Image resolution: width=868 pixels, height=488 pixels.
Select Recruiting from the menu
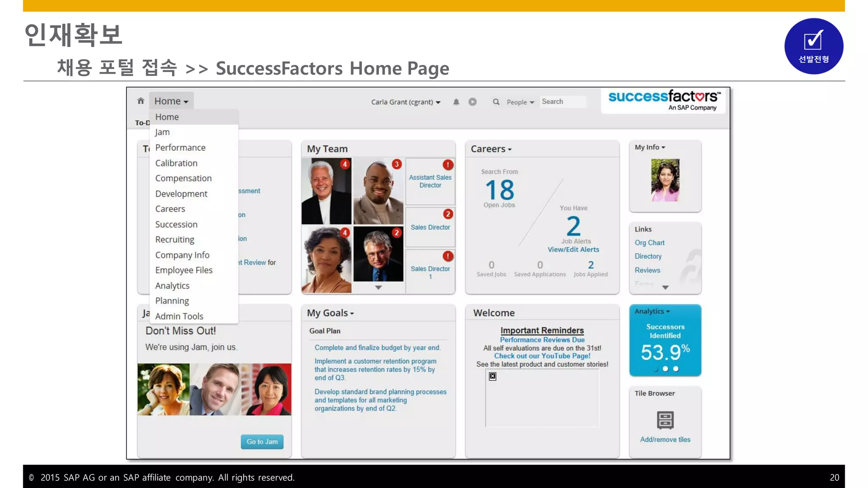[x=194, y=240]
